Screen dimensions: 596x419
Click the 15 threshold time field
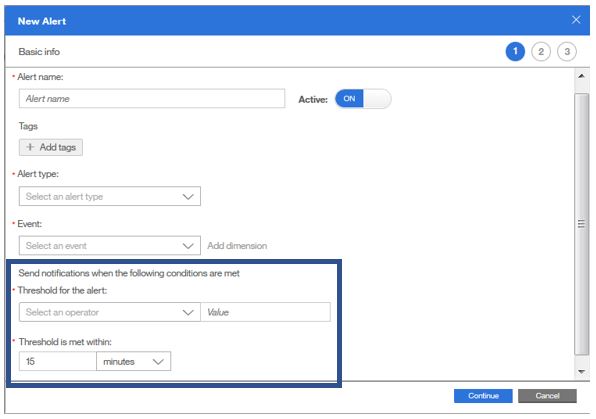tap(58, 361)
